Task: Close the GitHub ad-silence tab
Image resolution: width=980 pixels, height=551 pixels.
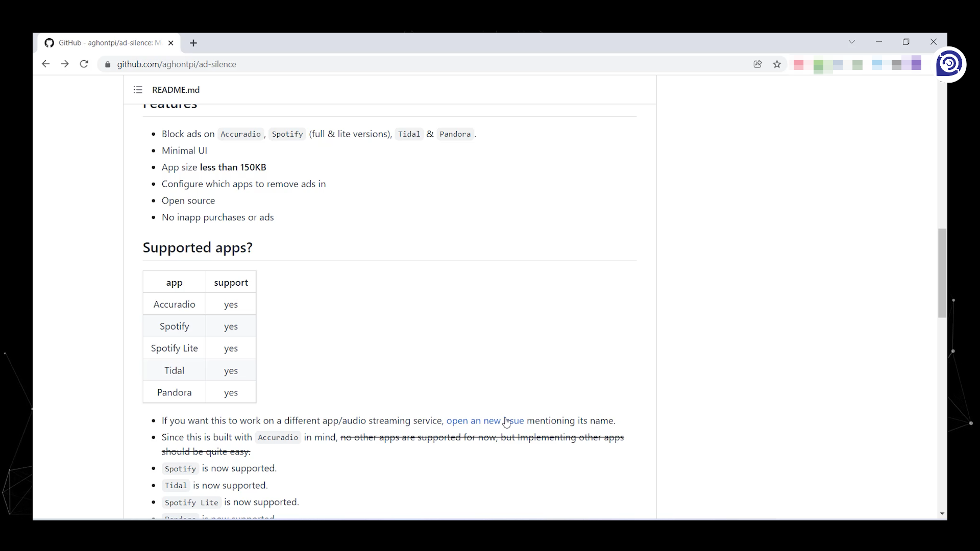Action: (171, 43)
